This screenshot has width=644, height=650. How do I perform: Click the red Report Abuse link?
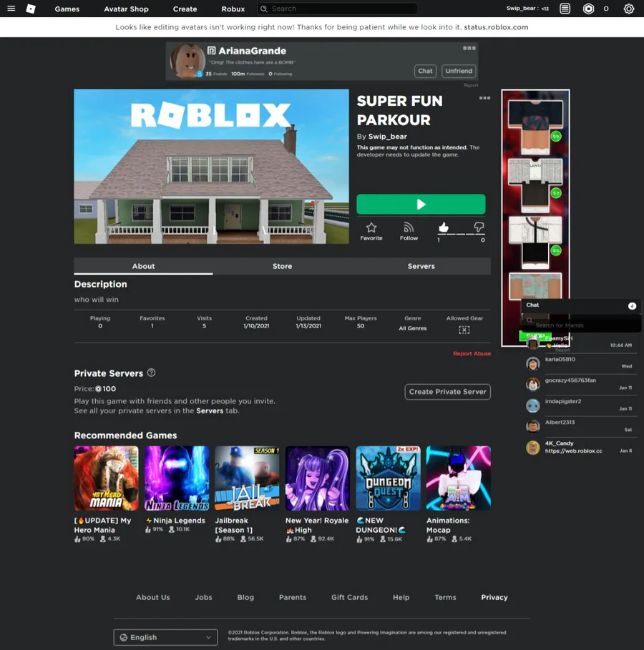tap(472, 354)
